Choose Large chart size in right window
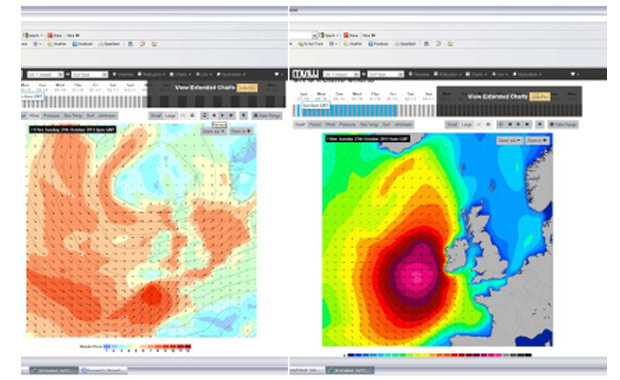This screenshot has height=380, width=620. tap(467, 125)
